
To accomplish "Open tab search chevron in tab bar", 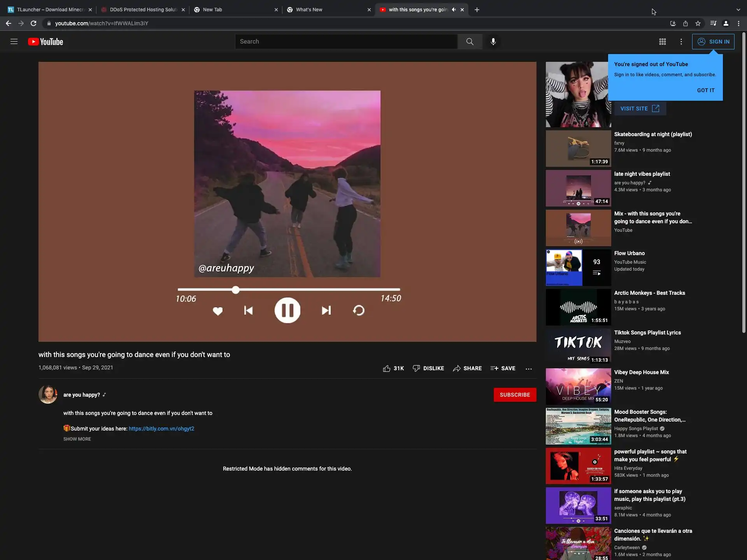I will click(x=738, y=10).
